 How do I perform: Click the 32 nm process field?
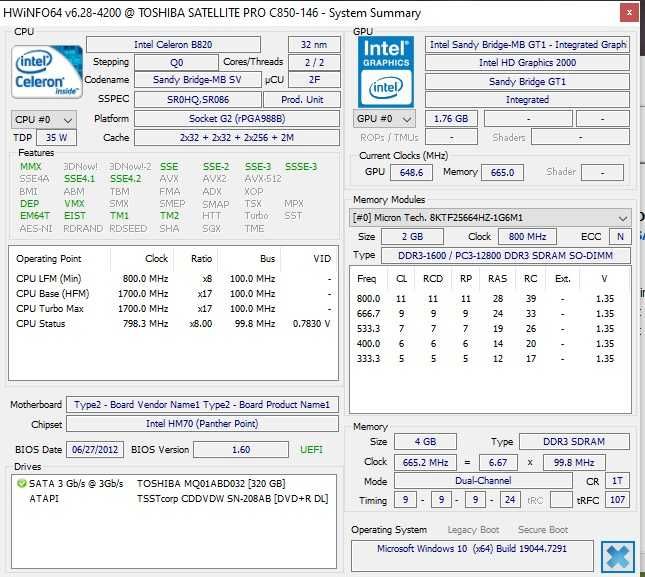coord(314,44)
